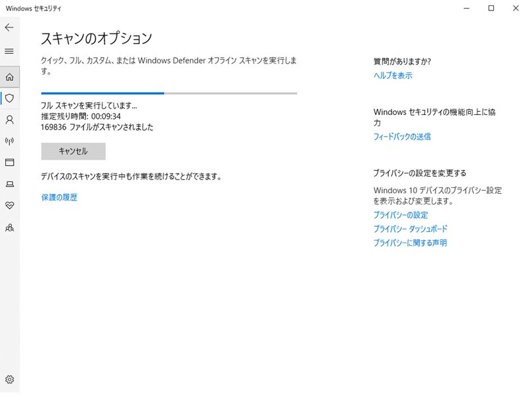Click the 169836 ファイルがスキャンされました text
This screenshot has height=395, width=532.
pyautogui.click(x=97, y=128)
